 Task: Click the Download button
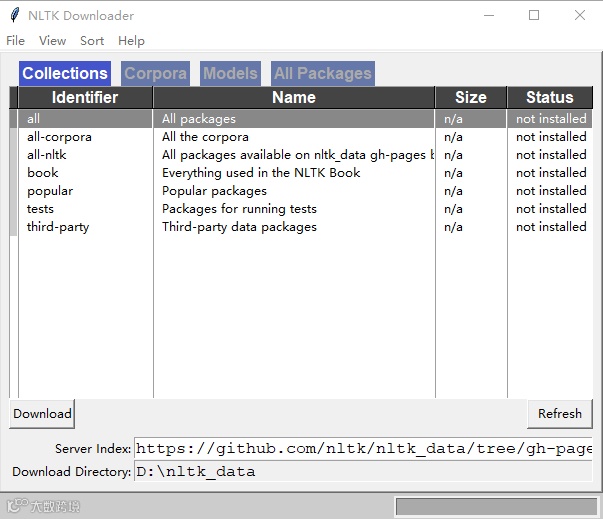click(x=42, y=414)
